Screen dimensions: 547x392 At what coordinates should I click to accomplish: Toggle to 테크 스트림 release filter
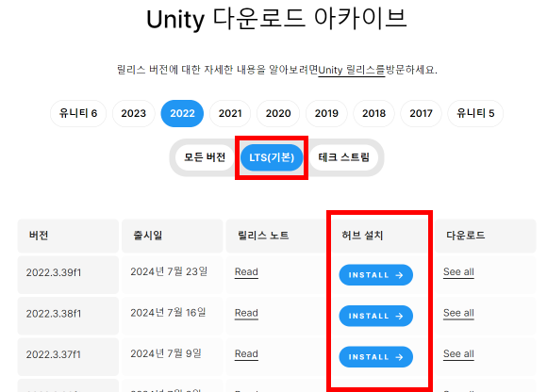tap(343, 157)
